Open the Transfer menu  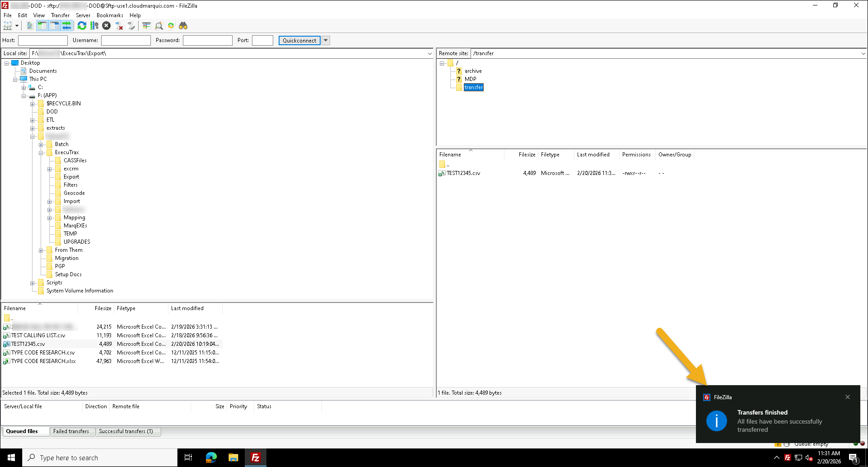click(60, 15)
